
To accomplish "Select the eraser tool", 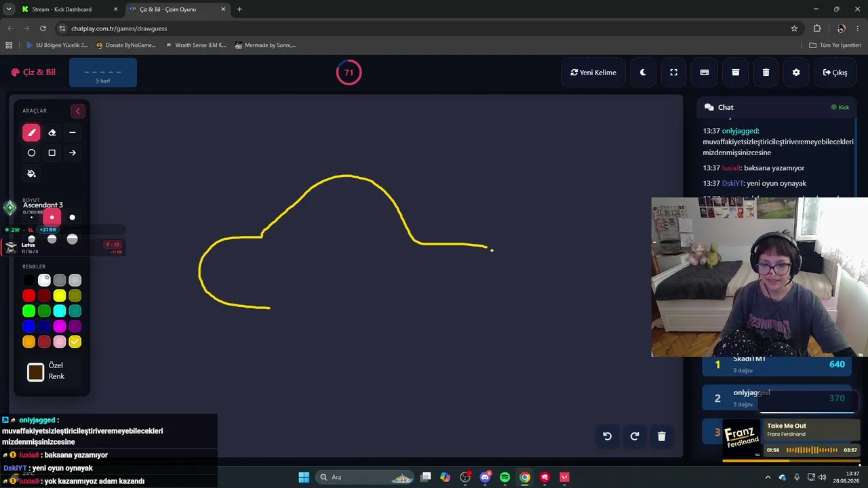I will tap(52, 132).
